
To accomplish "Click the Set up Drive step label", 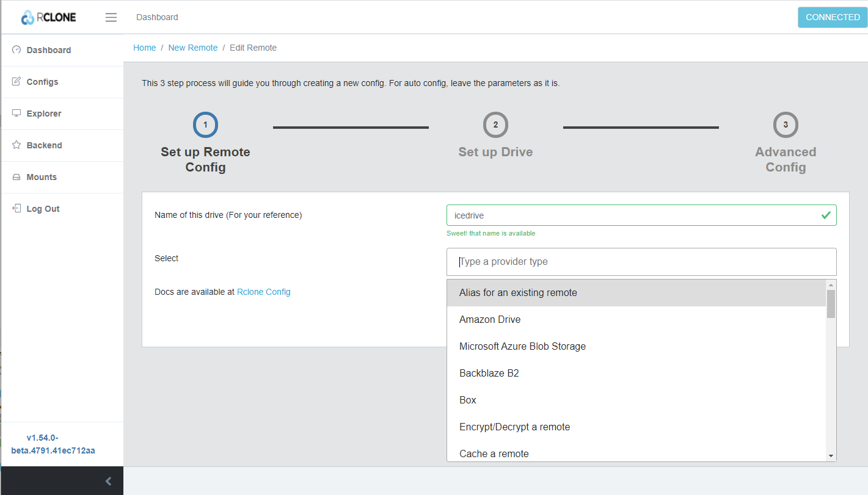I will (495, 152).
